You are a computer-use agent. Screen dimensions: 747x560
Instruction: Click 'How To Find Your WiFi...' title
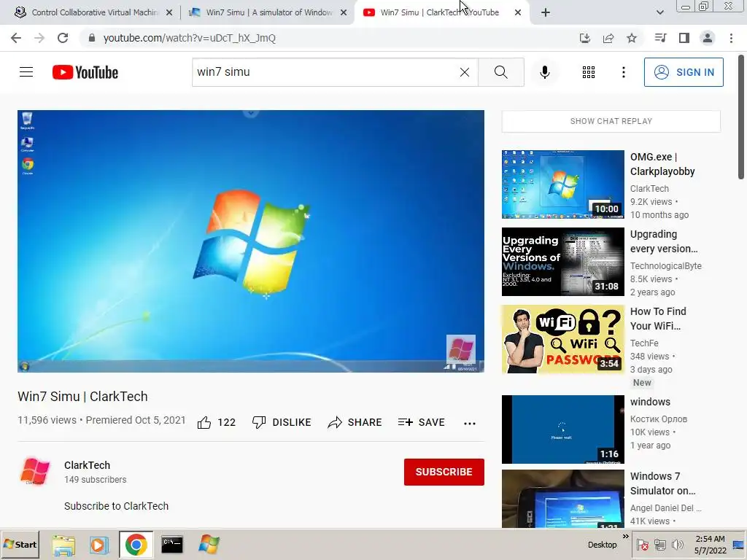(x=658, y=319)
